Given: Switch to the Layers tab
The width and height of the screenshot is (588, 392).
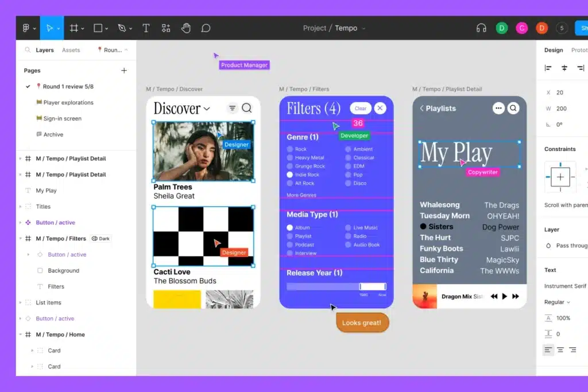Looking at the screenshot, I should (x=45, y=50).
